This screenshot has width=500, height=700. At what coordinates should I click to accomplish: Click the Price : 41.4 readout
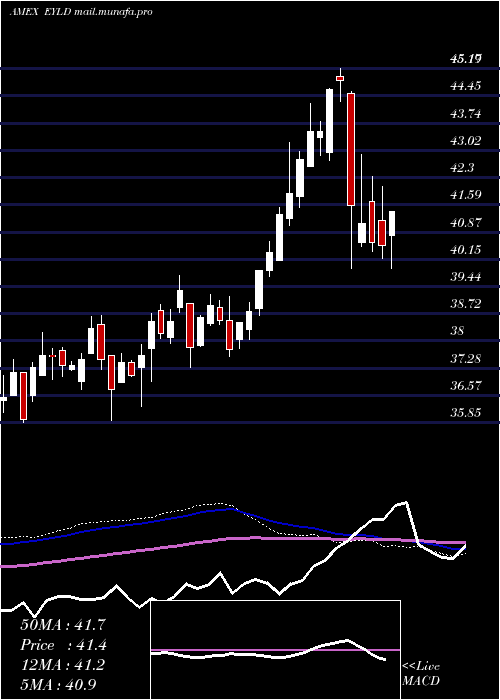click(63, 645)
